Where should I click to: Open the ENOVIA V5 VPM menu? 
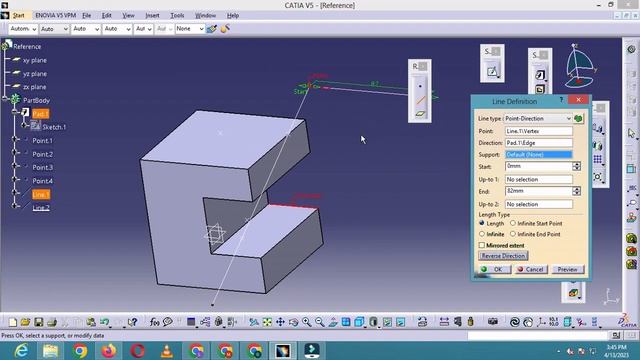point(56,16)
